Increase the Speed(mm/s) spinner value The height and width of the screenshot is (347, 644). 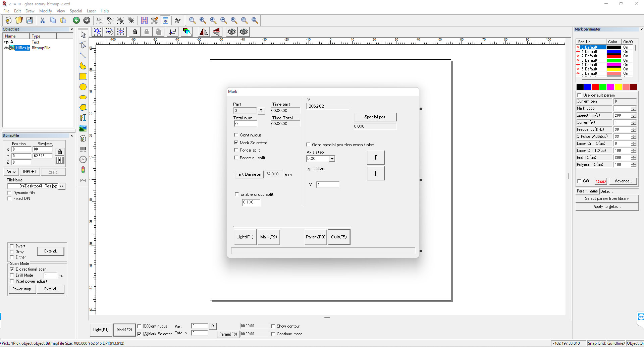point(633,114)
